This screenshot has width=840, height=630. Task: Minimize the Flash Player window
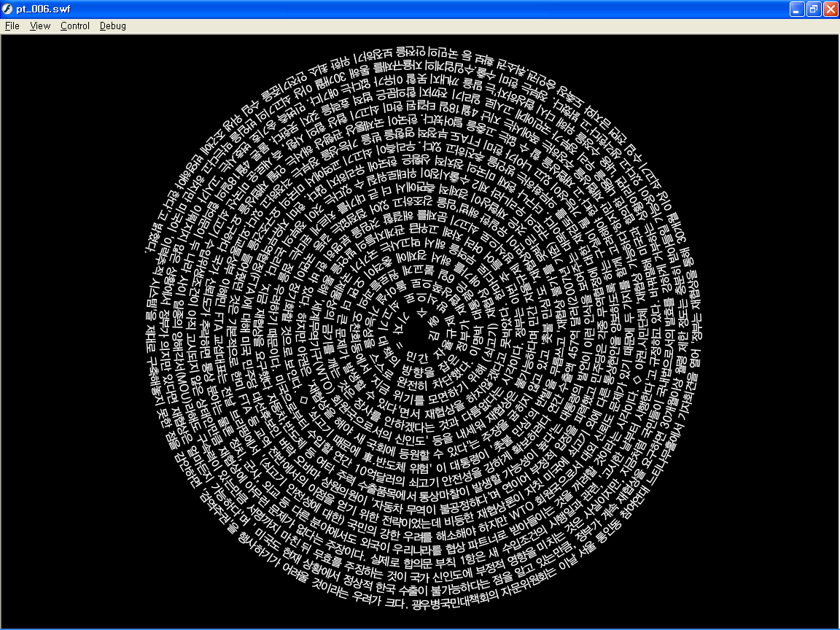796,9
